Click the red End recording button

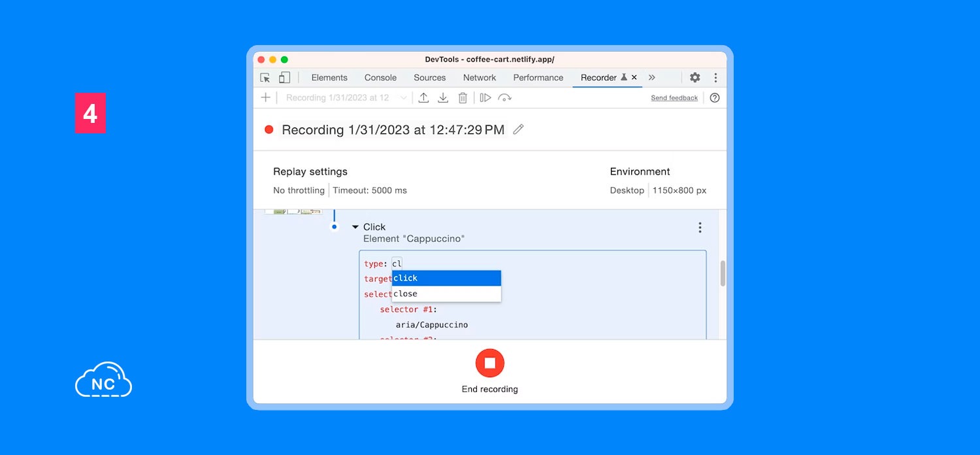490,363
